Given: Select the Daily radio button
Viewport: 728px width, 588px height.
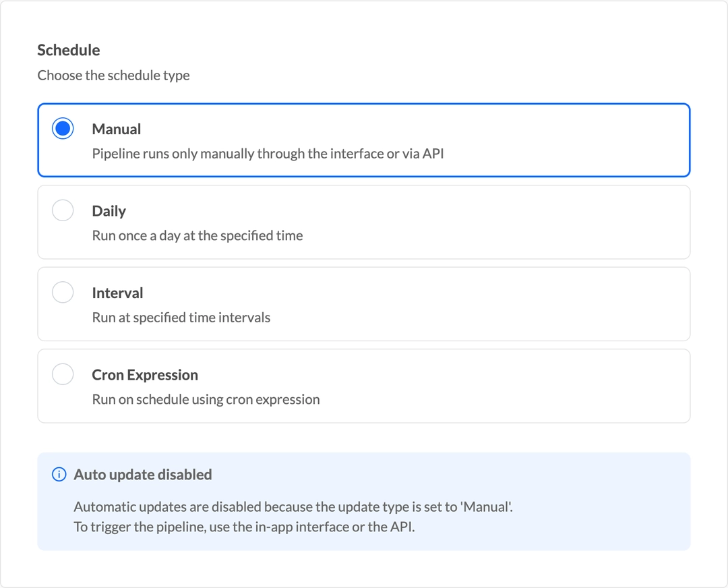Looking at the screenshot, I should (x=63, y=211).
